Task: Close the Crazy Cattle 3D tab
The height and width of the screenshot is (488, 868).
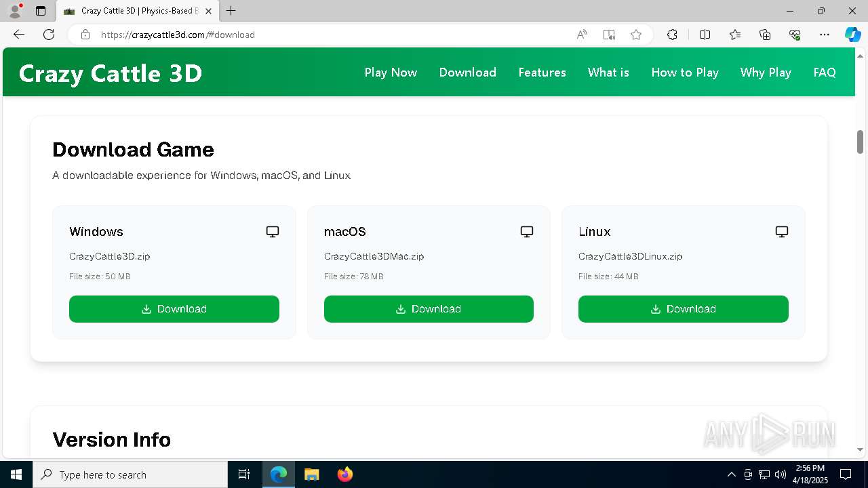Action: (208, 11)
